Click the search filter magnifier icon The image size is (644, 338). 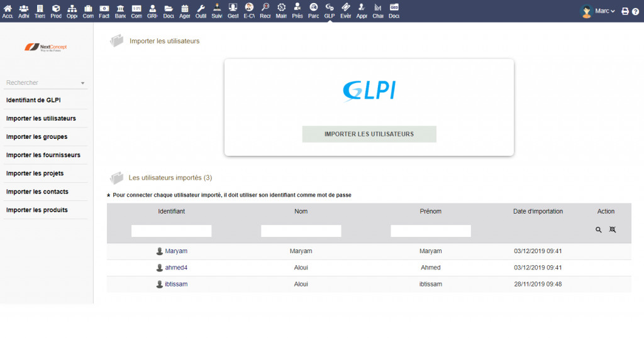(x=599, y=230)
